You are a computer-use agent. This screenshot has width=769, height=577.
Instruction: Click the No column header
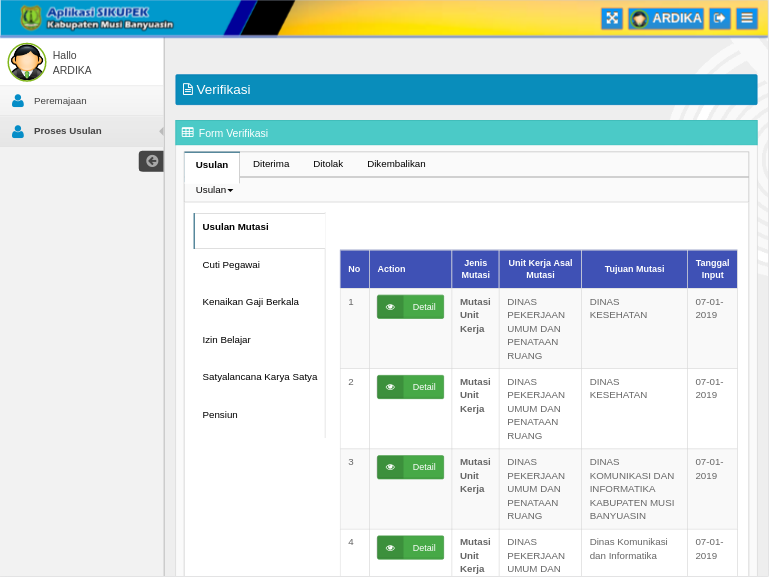click(354, 269)
